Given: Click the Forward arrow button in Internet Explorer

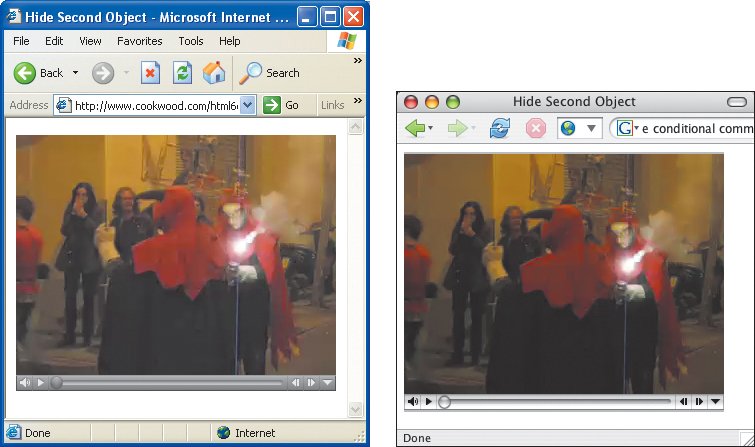Looking at the screenshot, I should coord(103,73).
